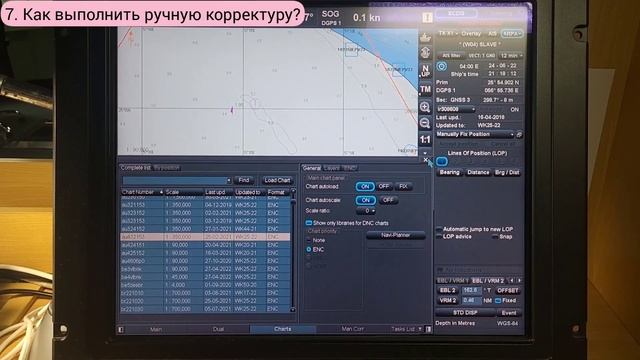Toggle the LOP advice checkbox
The width and height of the screenshot is (640, 360).
pos(439,237)
